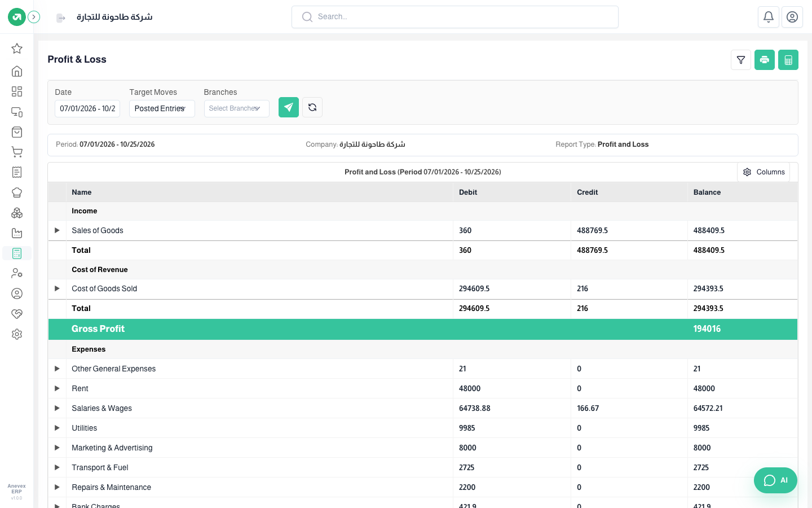Viewport: 812px width, 508px height.
Task: Expand the Transport & Fuel row
Action: 57,467
